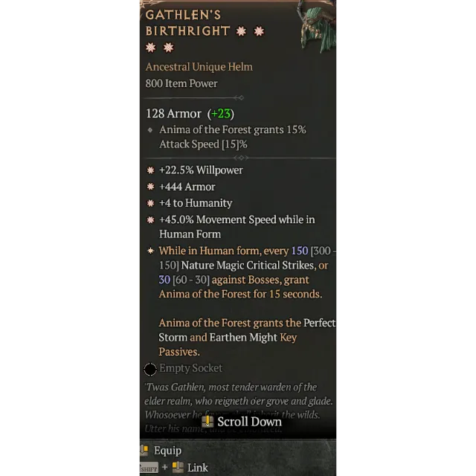Click the unique power star icon

click(150, 251)
